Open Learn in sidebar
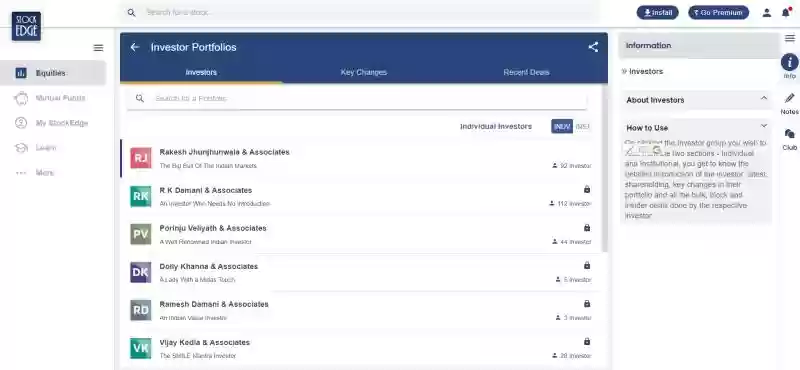The height and width of the screenshot is (370, 800). 53,148
